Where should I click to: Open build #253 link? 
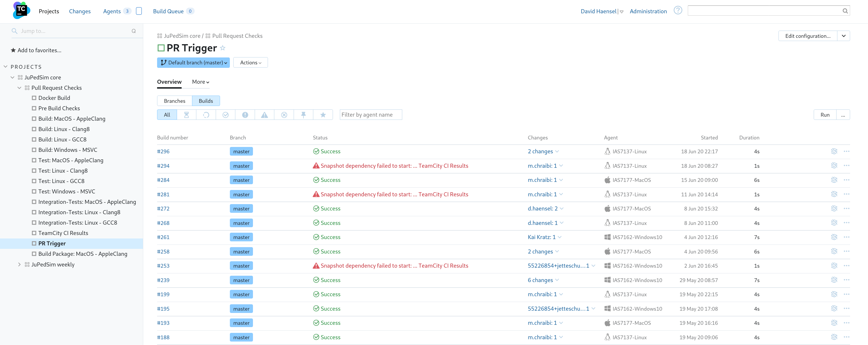tap(163, 266)
